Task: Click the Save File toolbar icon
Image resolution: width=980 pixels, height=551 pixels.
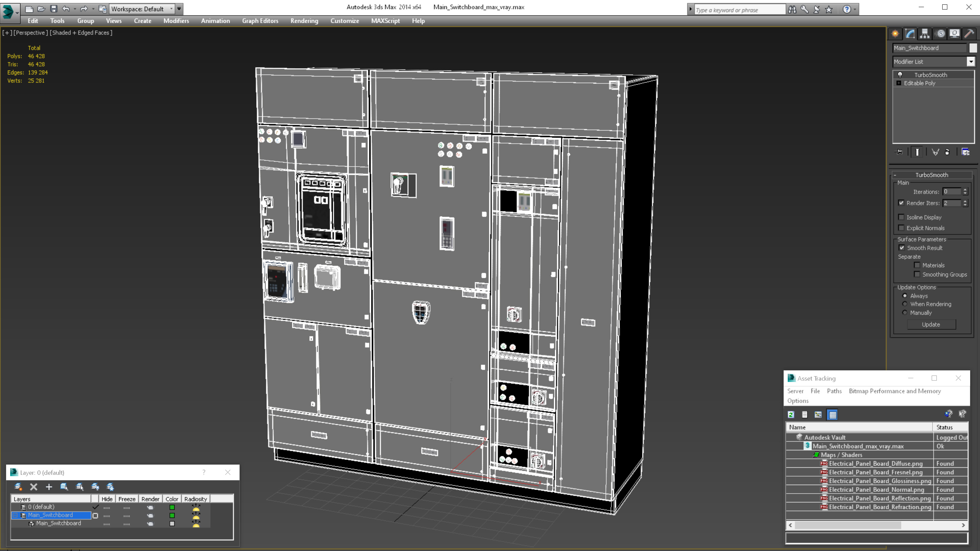Action: [54, 9]
